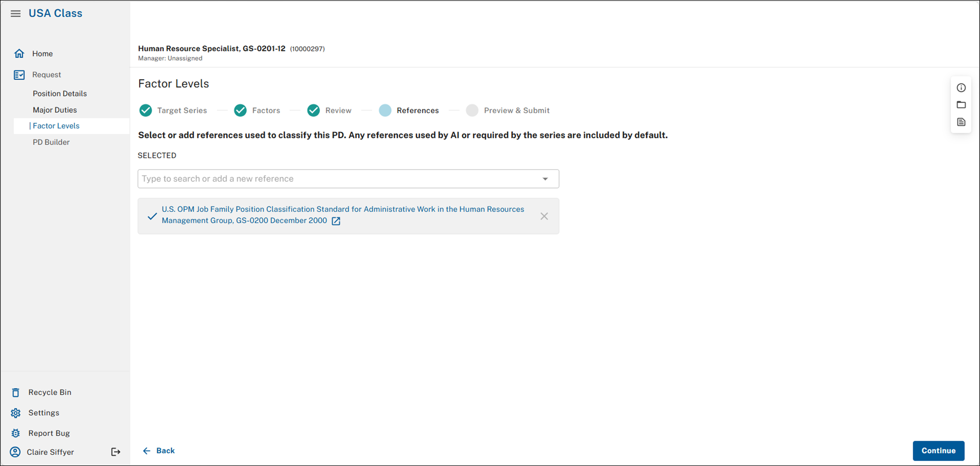Click the Settings gear icon
Screen dimensions: 980x466
(16, 413)
